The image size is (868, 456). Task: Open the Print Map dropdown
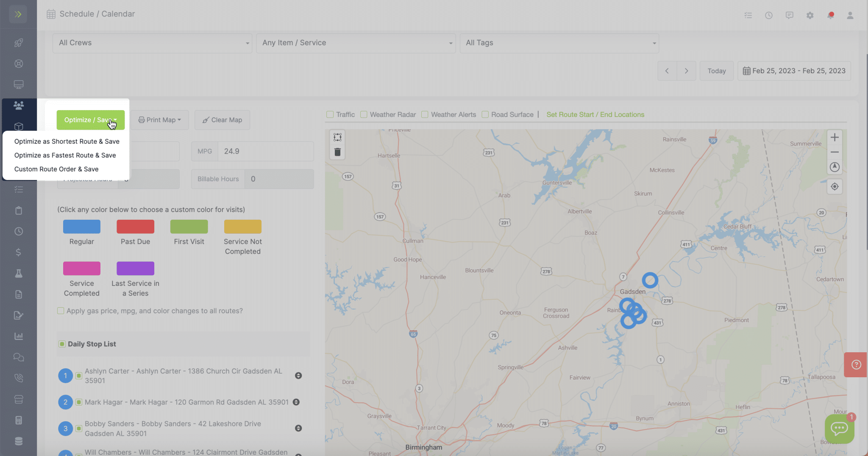(x=159, y=120)
